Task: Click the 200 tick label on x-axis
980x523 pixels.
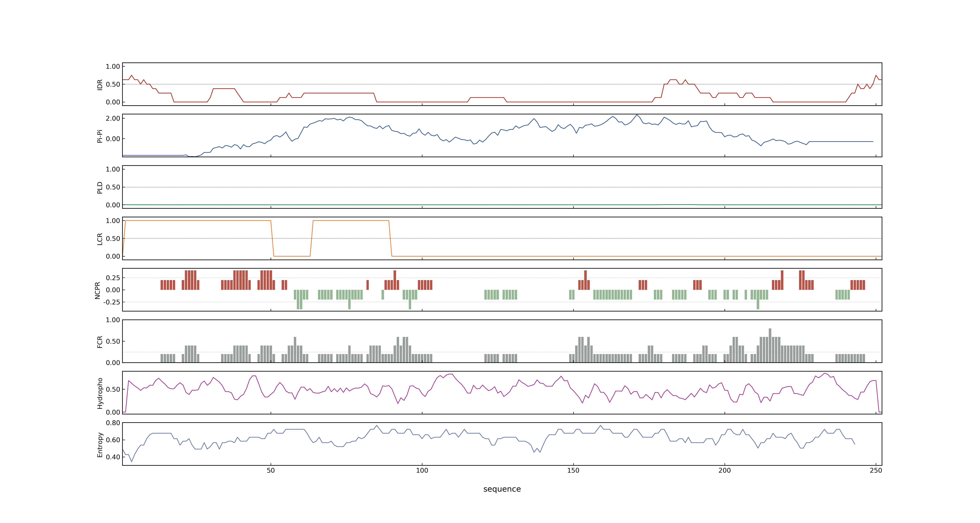Action: pyautogui.click(x=724, y=470)
